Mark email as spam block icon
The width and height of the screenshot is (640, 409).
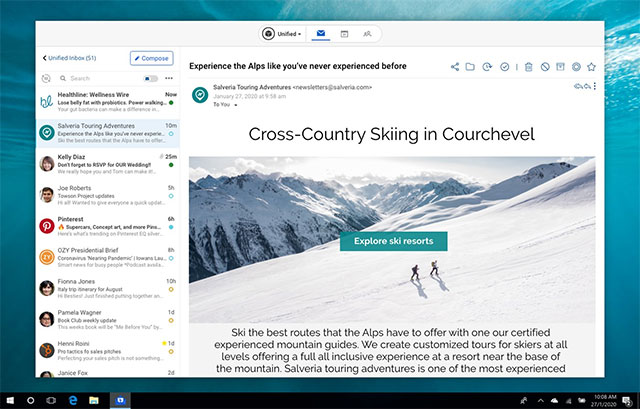click(545, 67)
